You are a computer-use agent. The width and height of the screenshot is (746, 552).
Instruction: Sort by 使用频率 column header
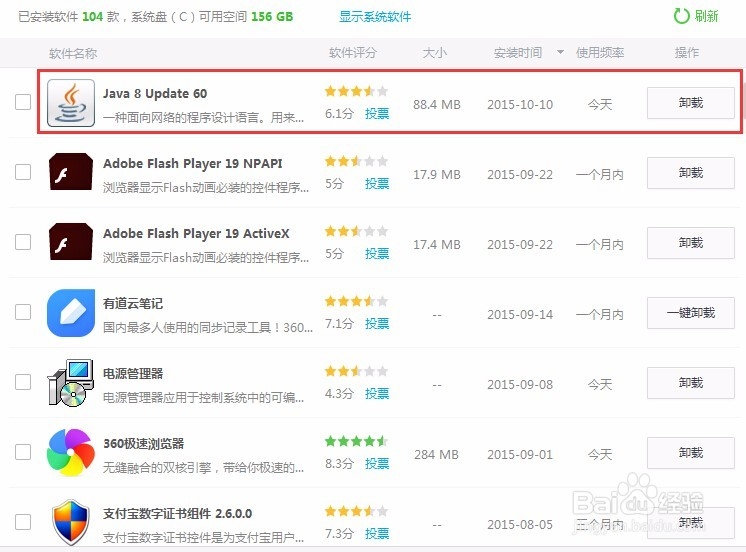coord(600,52)
